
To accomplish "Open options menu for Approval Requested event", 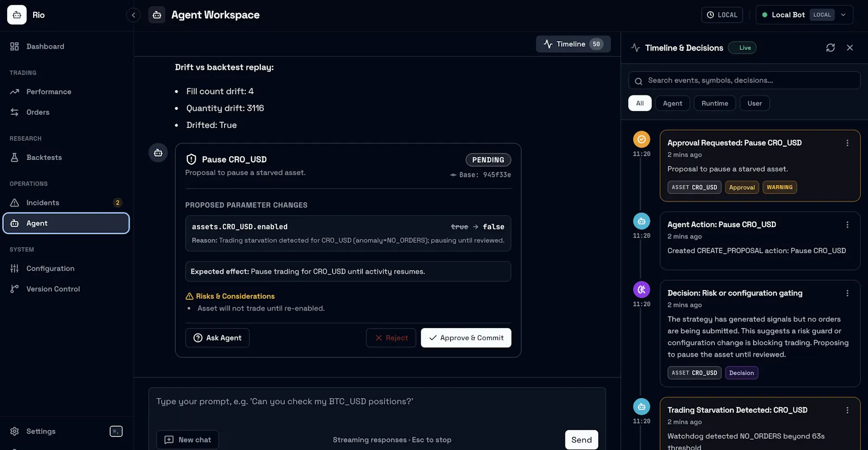I will (x=847, y=143).
